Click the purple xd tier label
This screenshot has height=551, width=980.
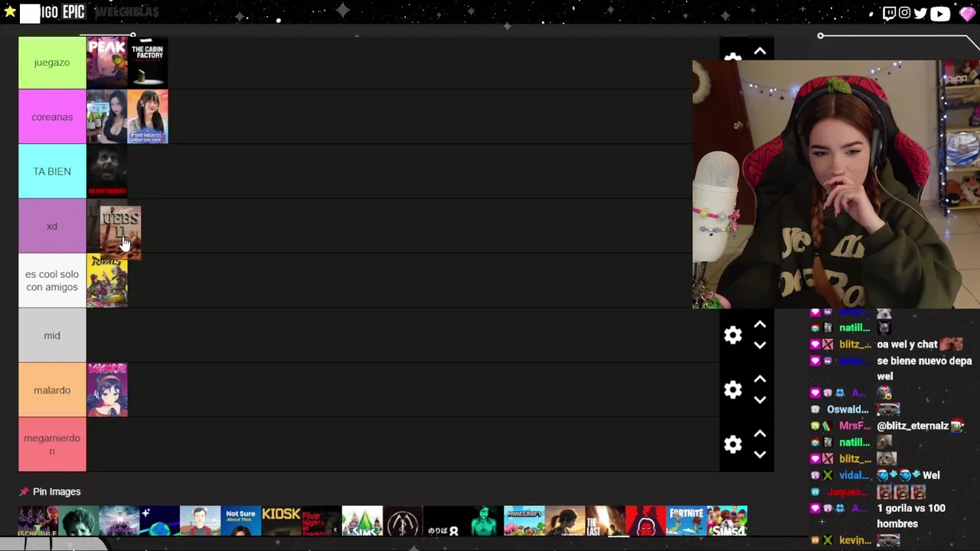pos(52,227)
